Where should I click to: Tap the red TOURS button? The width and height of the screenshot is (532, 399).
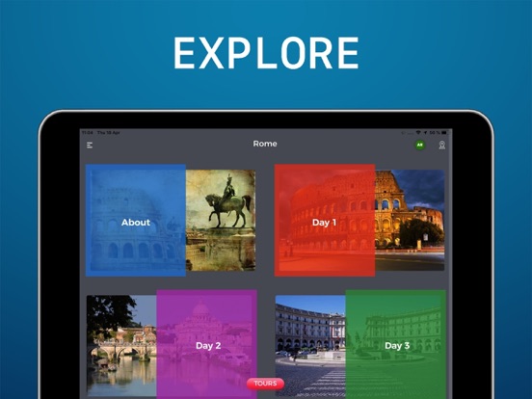tap(265, 384)
